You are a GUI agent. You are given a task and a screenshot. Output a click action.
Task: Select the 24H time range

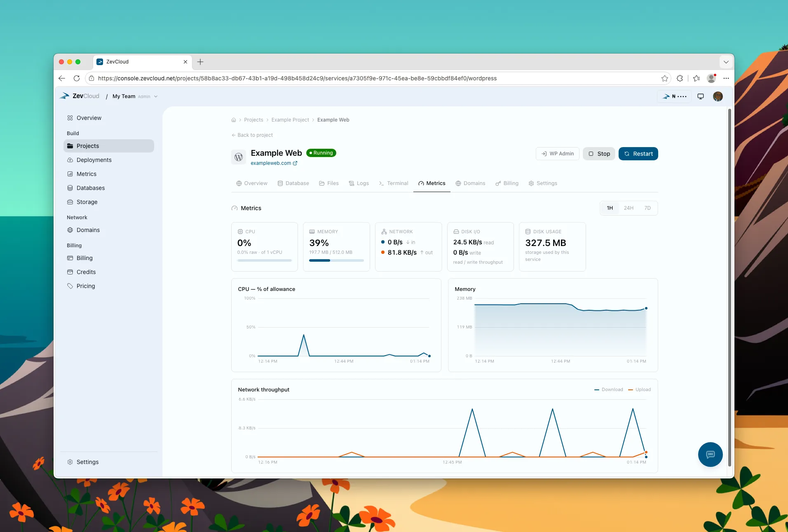pos(629,208)
